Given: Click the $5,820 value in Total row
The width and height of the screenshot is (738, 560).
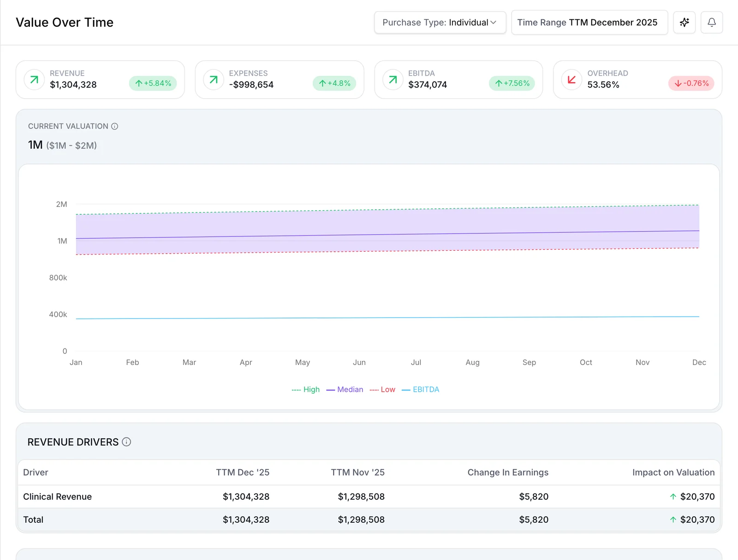Looking at the screenshot, I should pyautogui.click(x=534, y=520).
